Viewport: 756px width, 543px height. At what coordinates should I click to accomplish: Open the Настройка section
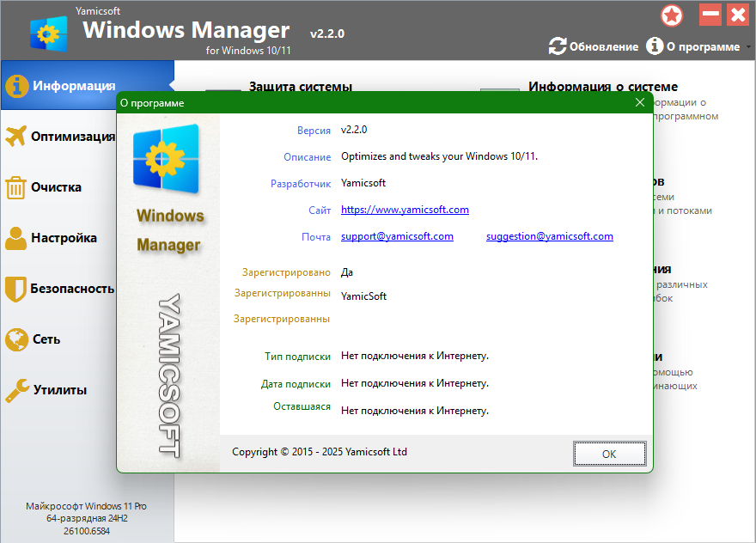tap(64, 238)
